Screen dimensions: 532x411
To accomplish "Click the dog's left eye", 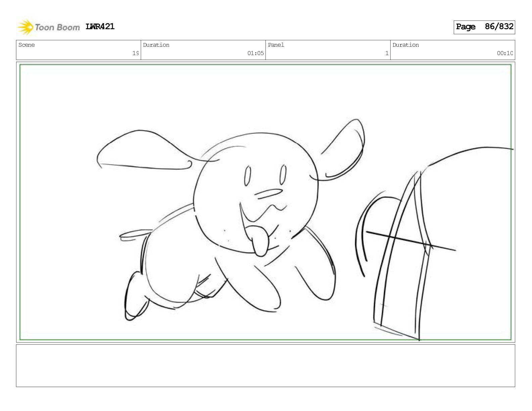I will click(248, 176).
